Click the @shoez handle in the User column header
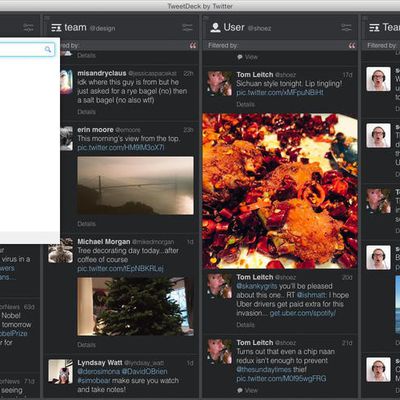 point(259,29)
